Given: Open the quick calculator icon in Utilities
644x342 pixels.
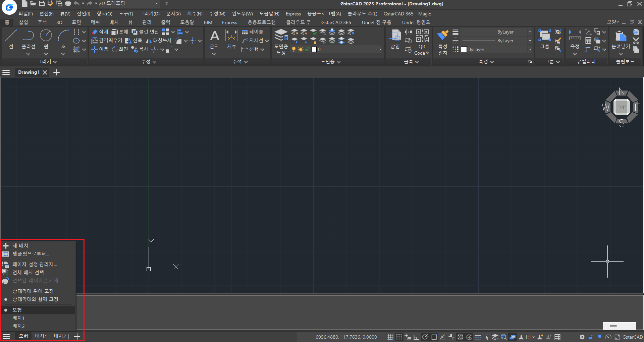Looking at the screenshot, I should click(x=588, y=41).
